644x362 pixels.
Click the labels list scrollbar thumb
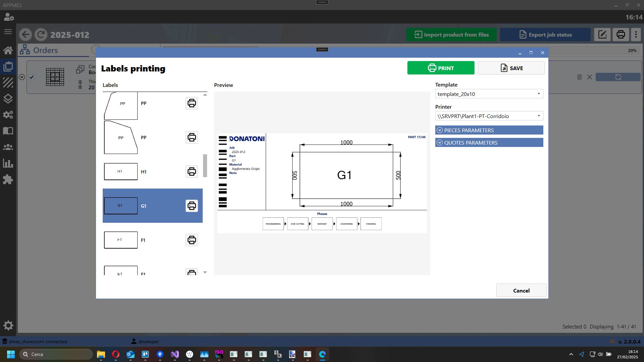[205, 166]
